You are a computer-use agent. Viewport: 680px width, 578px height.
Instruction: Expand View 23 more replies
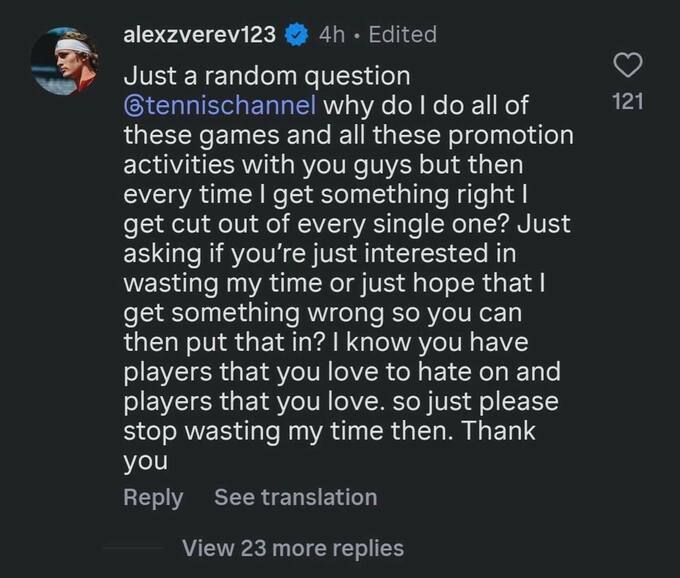(x=293, y=548)
